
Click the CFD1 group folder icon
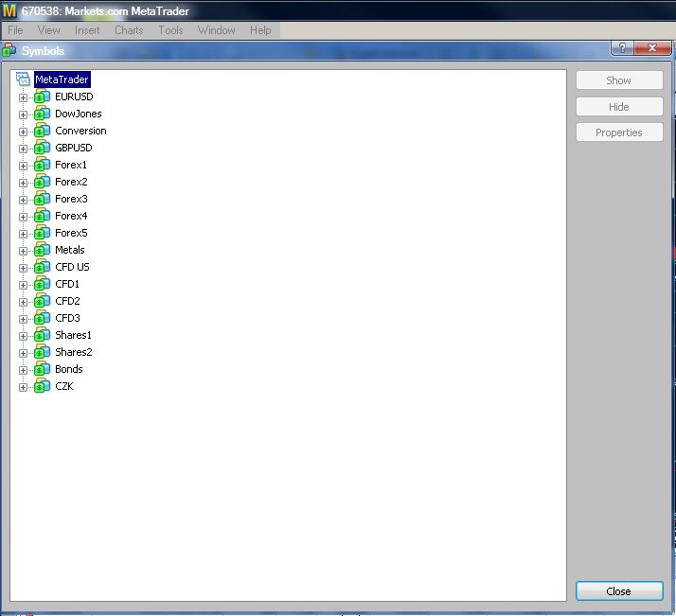click(42, 284)
